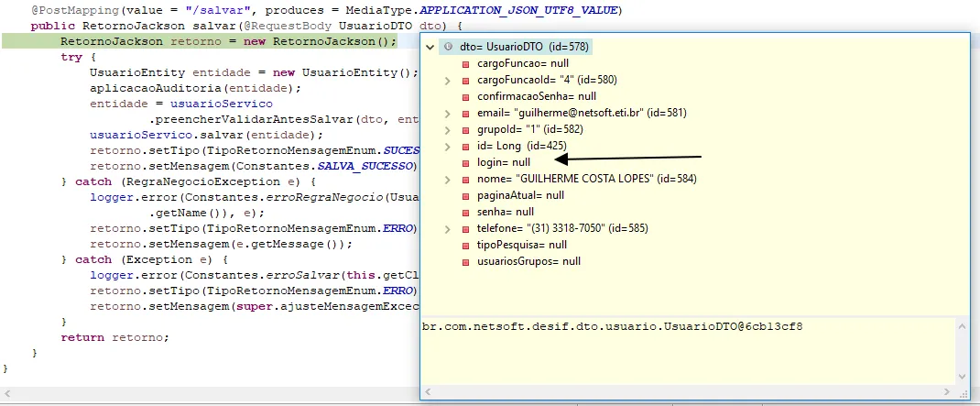Click the field icon beside id= Long
This screenshot has width=980, height=406.
(x=465, y=147)
